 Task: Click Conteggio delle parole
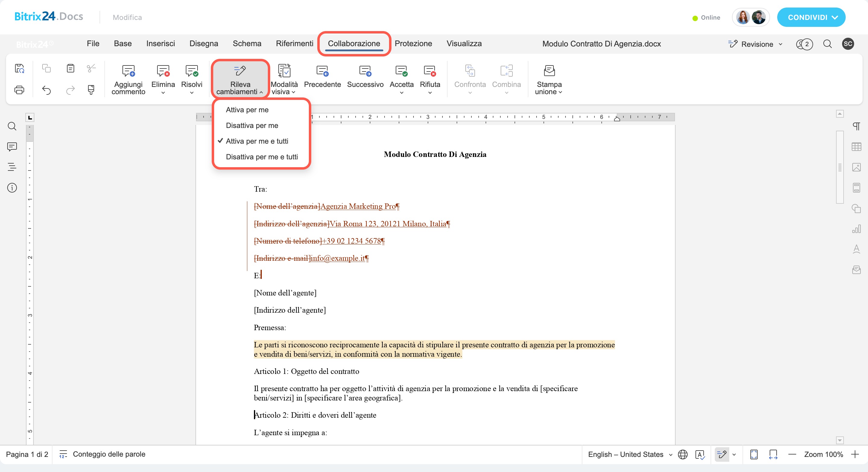(109, 454)
